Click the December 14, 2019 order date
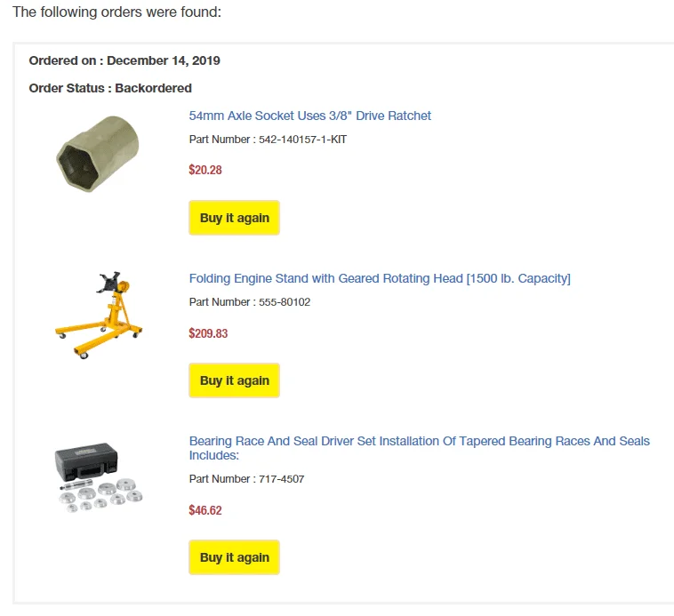Screen dimensions: 674x616 (x=164, y=60)
